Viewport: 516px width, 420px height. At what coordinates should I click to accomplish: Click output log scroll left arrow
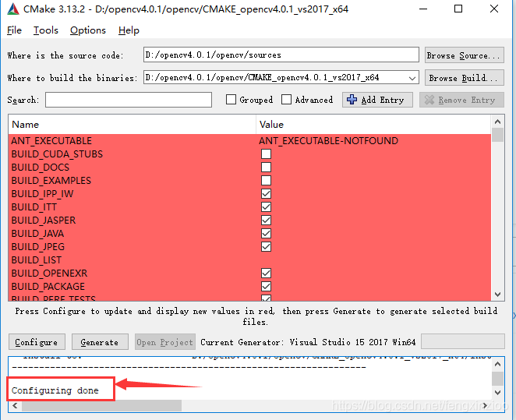[15, 405]
